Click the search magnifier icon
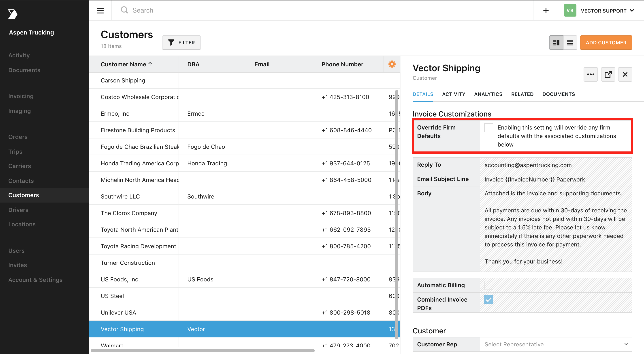The image size is (644, 354). click(x=124, y=10)
